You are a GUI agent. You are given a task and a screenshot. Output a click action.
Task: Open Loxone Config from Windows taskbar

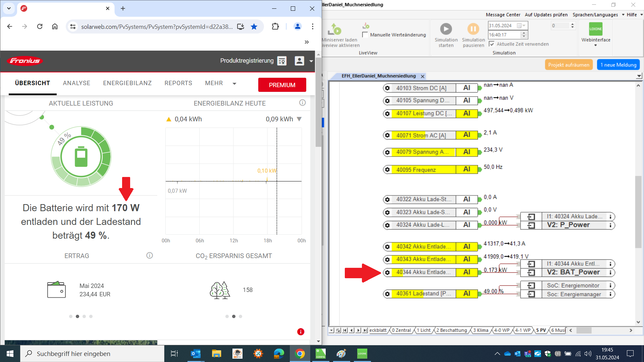(320, 354)
